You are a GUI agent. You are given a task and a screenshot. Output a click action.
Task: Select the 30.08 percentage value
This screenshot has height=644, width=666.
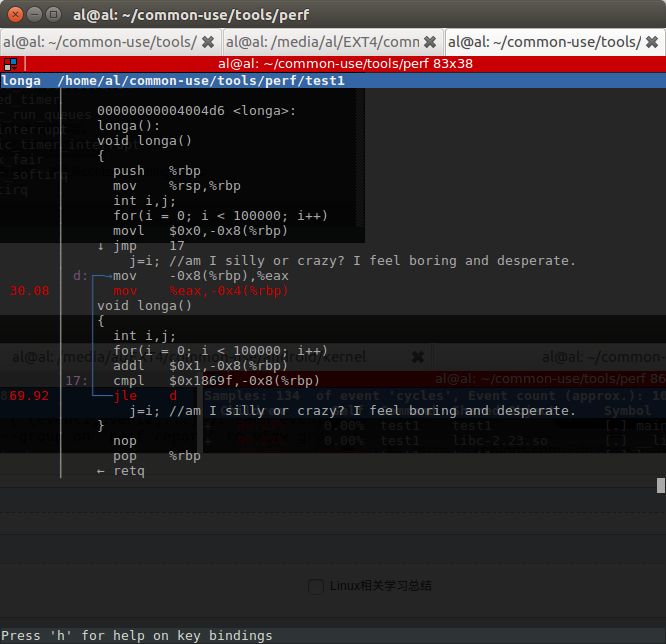[x=29, y=291]
